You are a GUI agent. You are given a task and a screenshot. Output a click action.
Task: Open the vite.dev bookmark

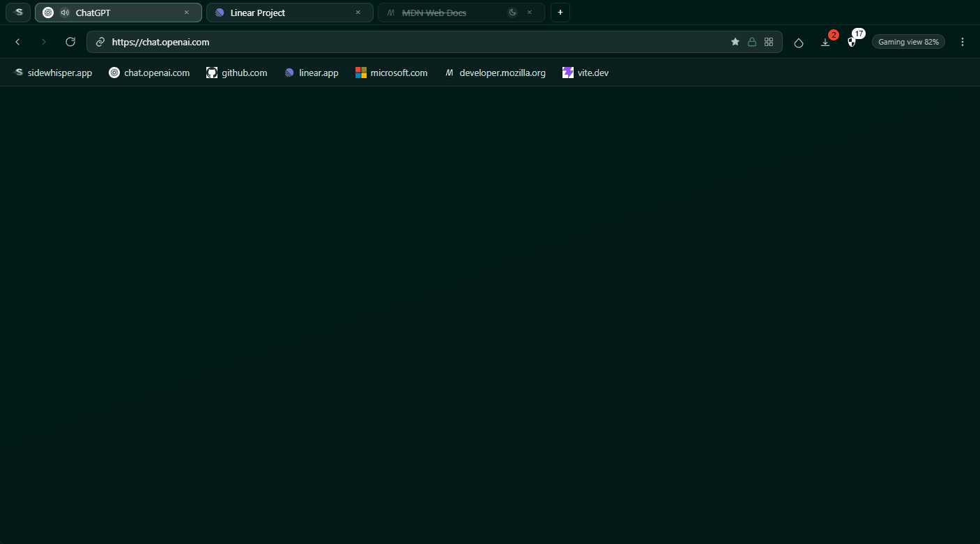click(585, 73)
